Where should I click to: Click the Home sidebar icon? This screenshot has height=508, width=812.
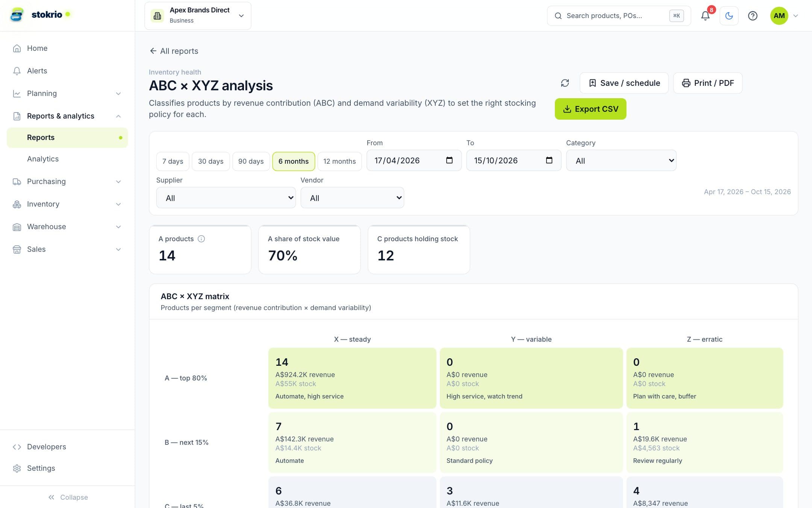coord(17,48)
